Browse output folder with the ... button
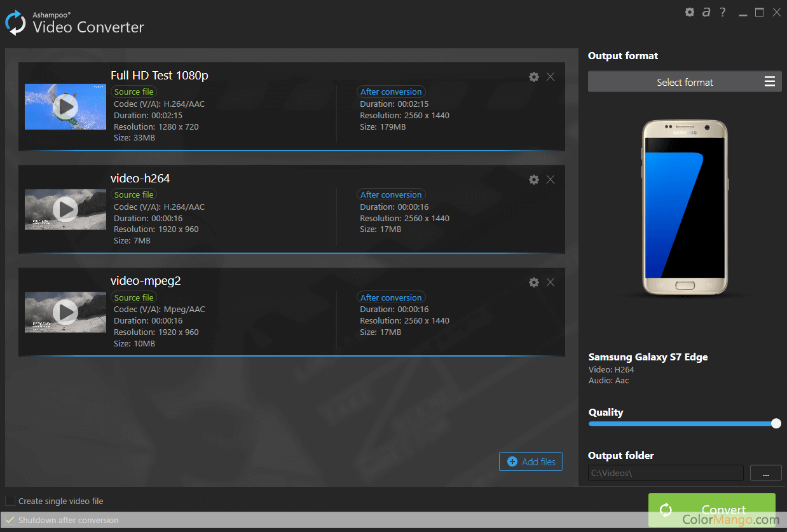 click(x=765, y=473)
